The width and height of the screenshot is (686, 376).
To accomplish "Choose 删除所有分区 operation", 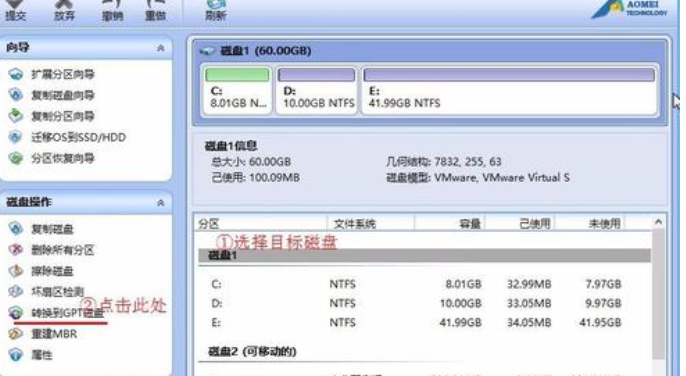I will (x=63, y=250).
